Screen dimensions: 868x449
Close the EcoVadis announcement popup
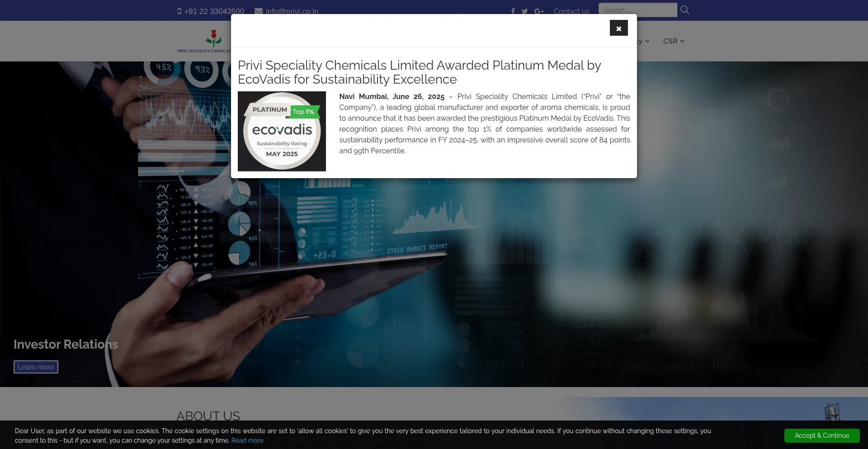point(618,28)
